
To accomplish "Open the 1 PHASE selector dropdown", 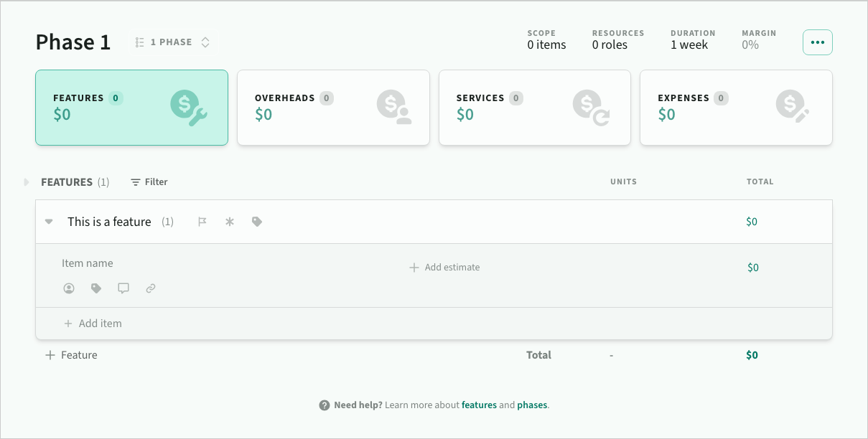I will (172, 42).
